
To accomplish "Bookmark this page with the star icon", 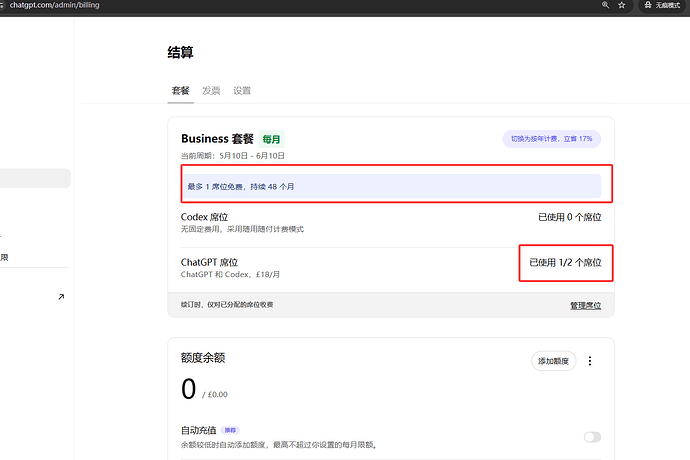I will coord(621,5).
